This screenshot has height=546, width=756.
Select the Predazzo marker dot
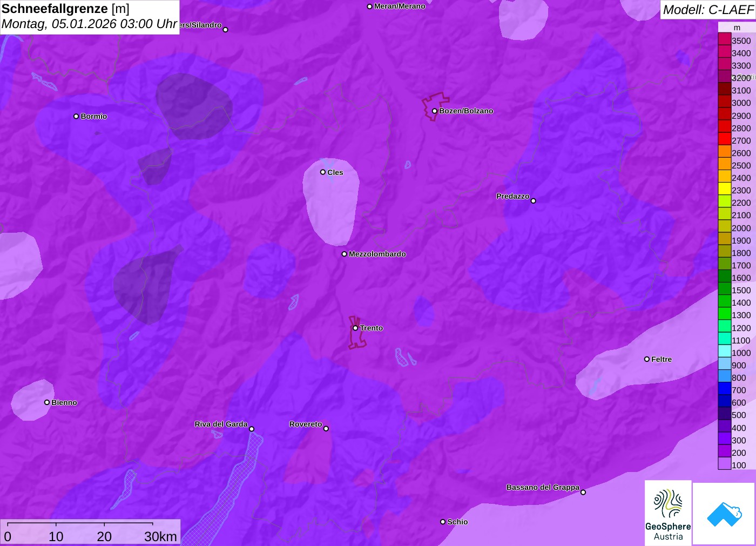[534, 201]
